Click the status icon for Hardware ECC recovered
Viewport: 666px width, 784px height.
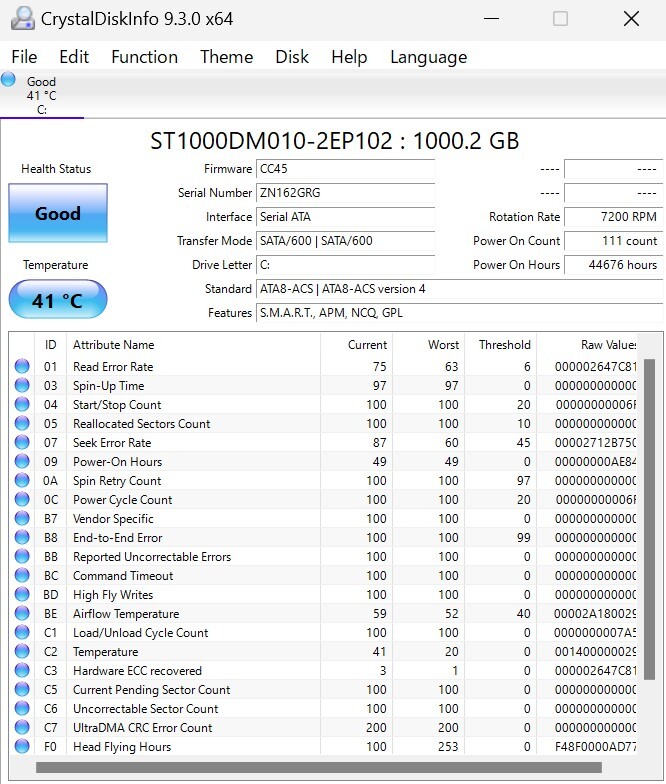pyautogui.click(x=22, y=670)
